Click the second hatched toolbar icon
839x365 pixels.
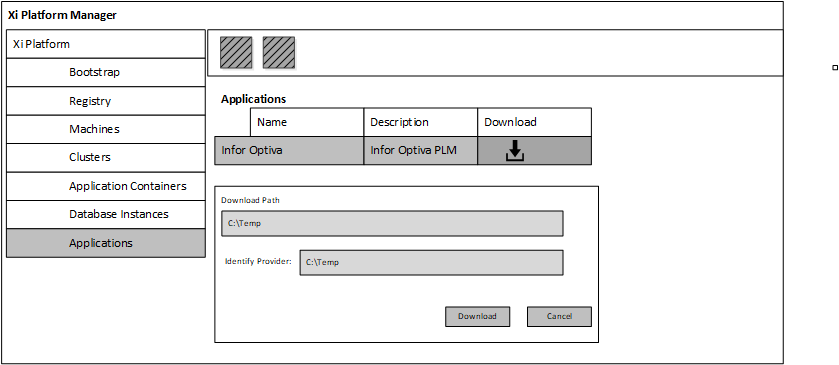coord(279,52)
